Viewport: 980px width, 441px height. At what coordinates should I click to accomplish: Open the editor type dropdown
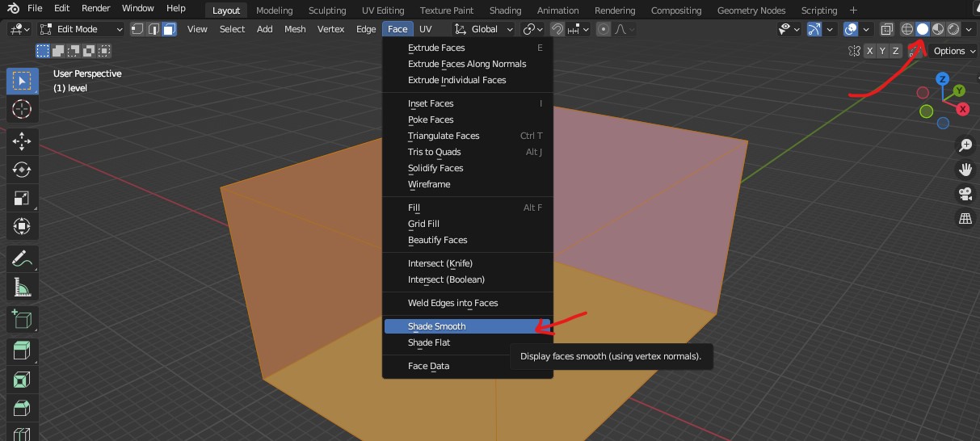pyautogui.click(x=19, y=29)
